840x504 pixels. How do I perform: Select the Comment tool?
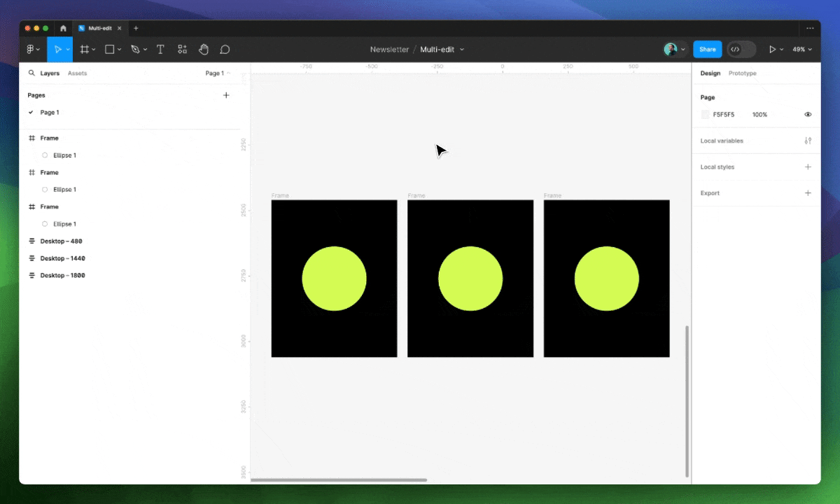pyautogui.click(x=225, y=50)
